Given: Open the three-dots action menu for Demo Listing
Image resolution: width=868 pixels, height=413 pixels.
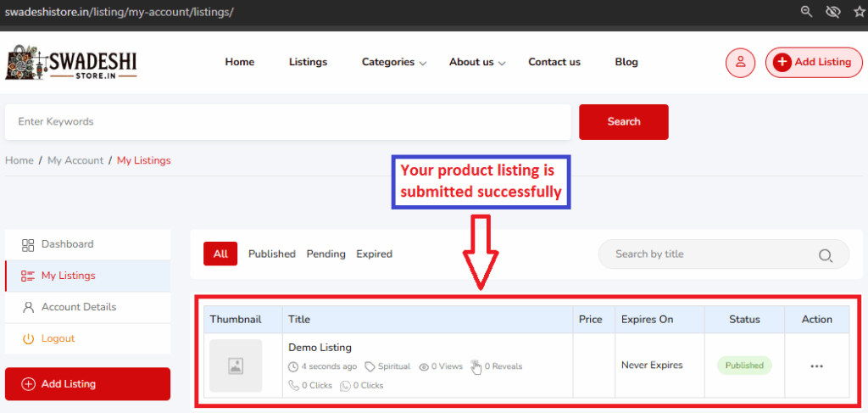Looking at the screenshot, I should (816, 366).
